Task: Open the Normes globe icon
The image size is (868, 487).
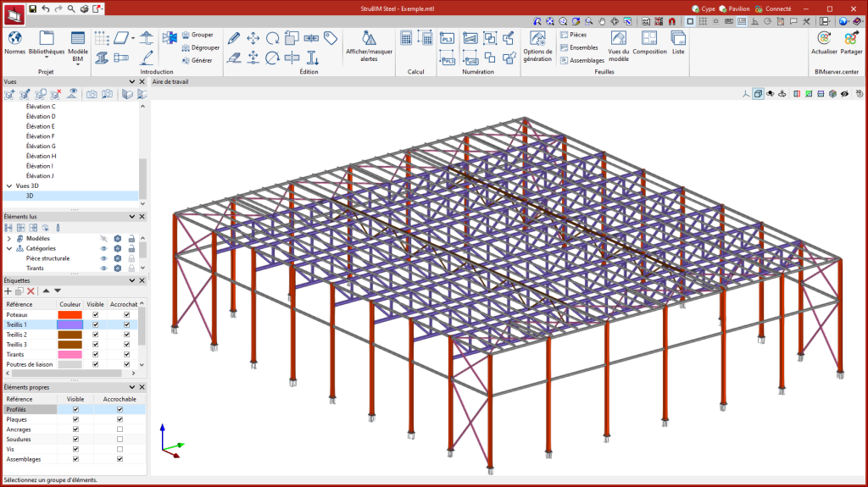Action: tap(14, 39)
